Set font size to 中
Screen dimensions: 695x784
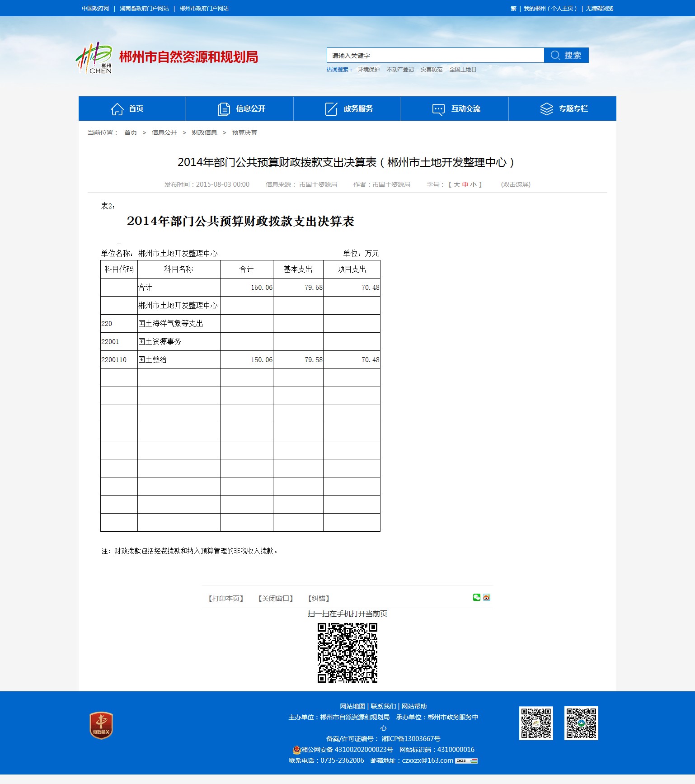coord(465,184)
